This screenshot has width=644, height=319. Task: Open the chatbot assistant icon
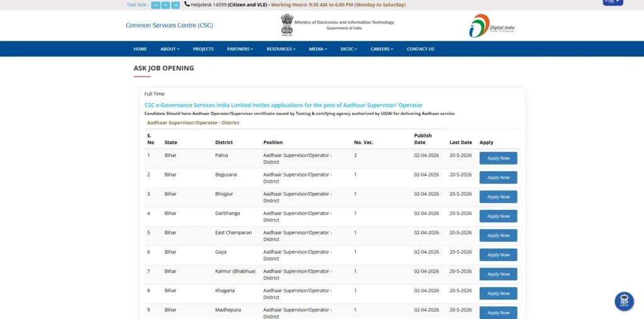pyautogui.click(x=625, y=301)
